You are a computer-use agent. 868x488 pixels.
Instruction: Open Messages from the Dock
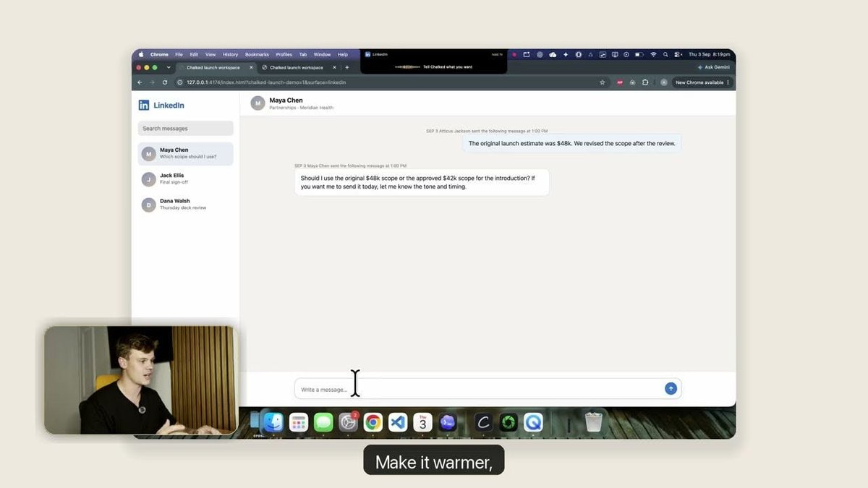pyautogui.click(x=323, y=422)
